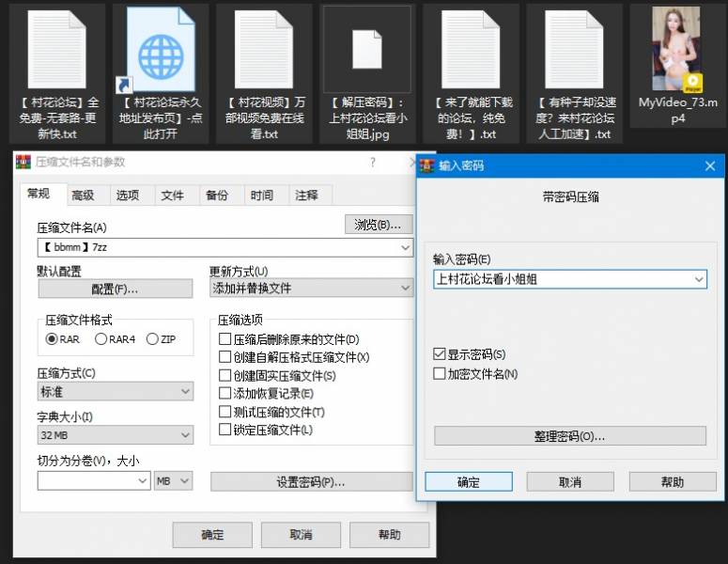728x564 pixels.
Task: Select the RAR format radio button
Action: [52, 339]
